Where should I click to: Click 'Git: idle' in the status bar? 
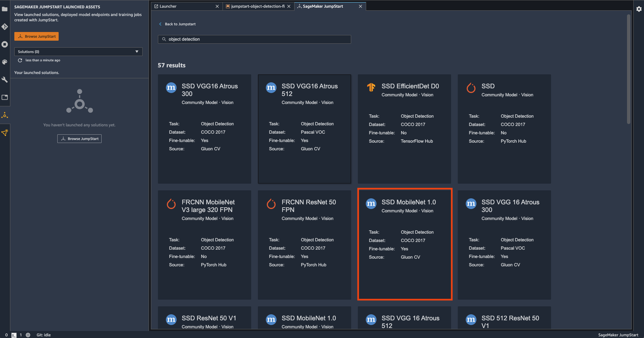coord(44,335)
